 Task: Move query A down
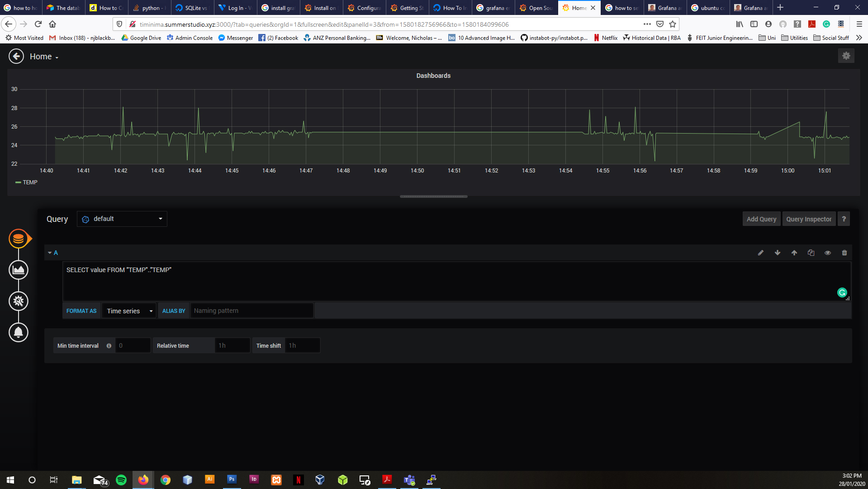(x=778, y=253)
